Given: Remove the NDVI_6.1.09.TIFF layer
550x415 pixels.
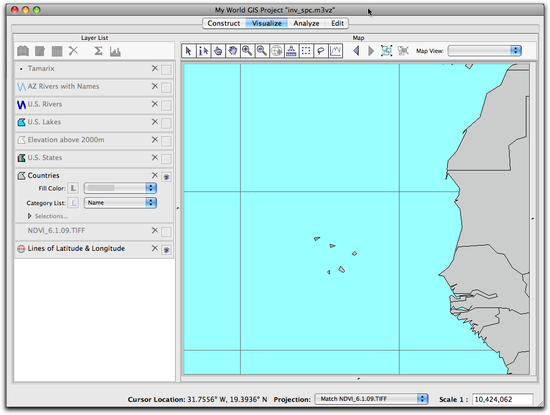Looking at the screenshot, I should pyautogui.click(x=155, y=230).
